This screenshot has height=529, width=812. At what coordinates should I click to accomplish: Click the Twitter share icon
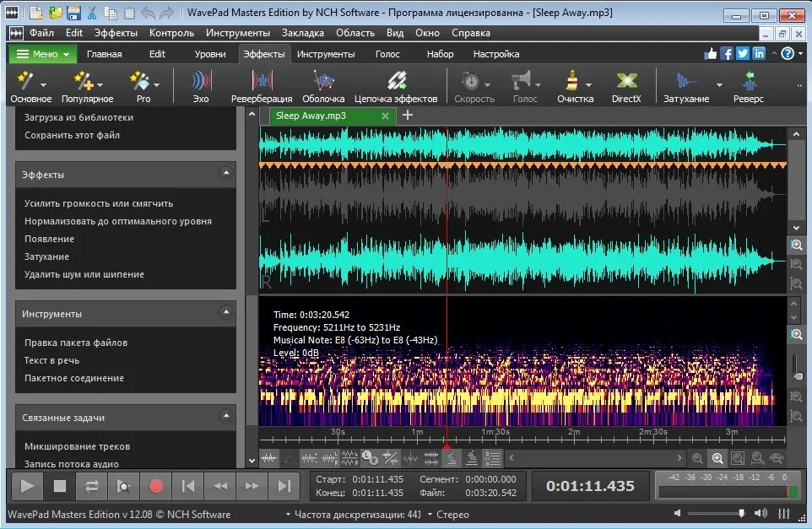(x=743, y=53)
